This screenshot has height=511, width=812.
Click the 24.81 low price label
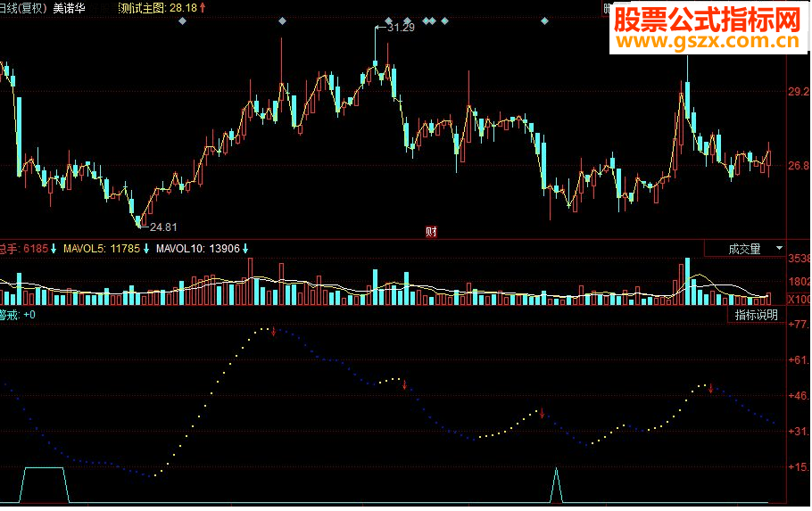[x=163, y=227]
